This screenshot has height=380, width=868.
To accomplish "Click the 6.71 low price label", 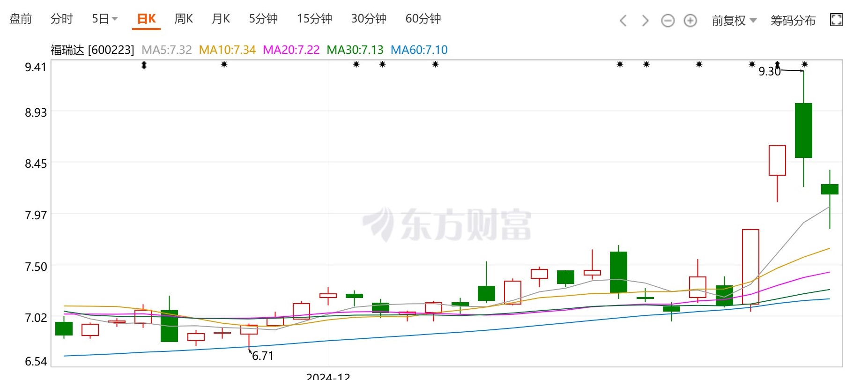I will tap(263, 356).
